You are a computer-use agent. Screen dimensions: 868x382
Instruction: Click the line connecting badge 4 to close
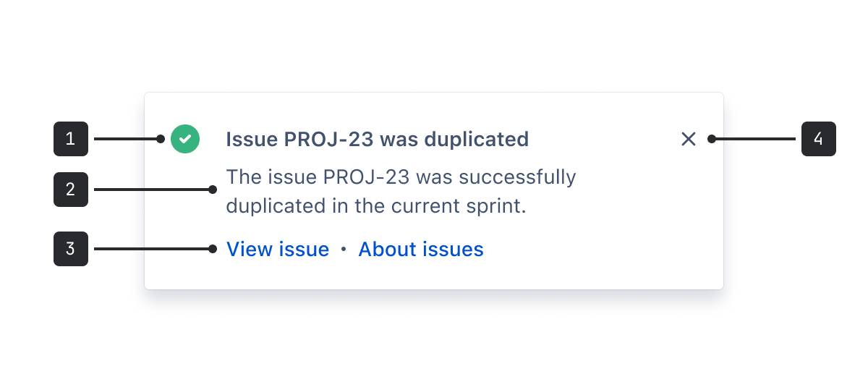[x=756, y=139]
